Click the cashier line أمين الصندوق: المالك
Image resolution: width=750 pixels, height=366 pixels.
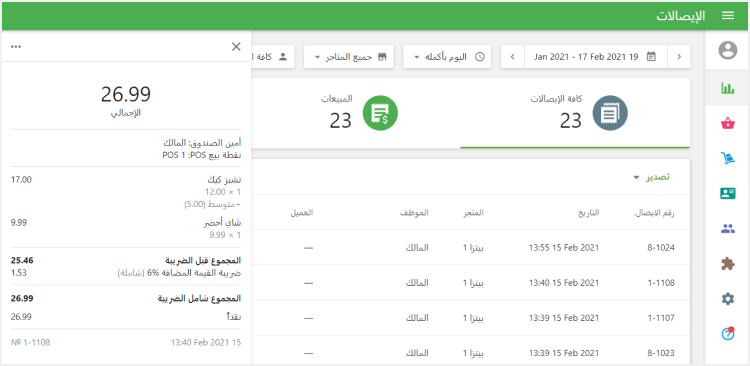click(x=202, y=143)
